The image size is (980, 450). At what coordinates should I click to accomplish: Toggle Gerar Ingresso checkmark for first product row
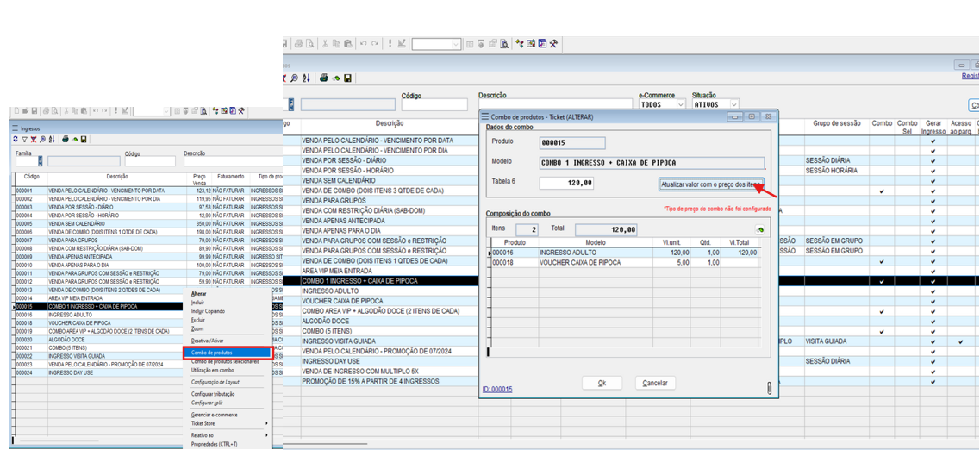click(x=933, y=141)
